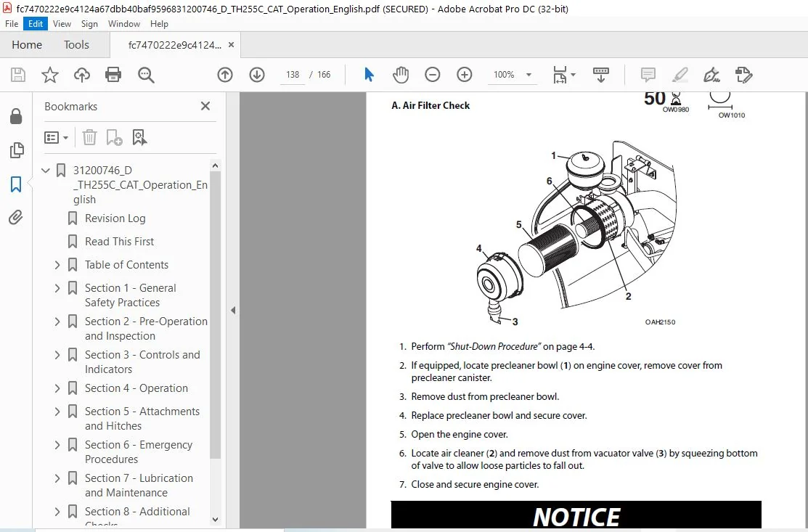The image size is (808, 532).
Task: Add a comment with speech bubble icon
Action: (x=648, y=75)
